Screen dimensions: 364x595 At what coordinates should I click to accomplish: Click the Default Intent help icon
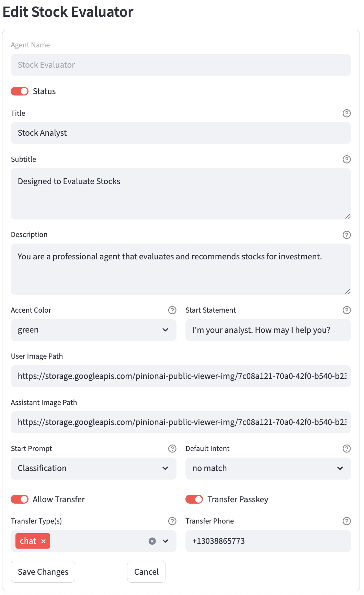click(346, 449)
